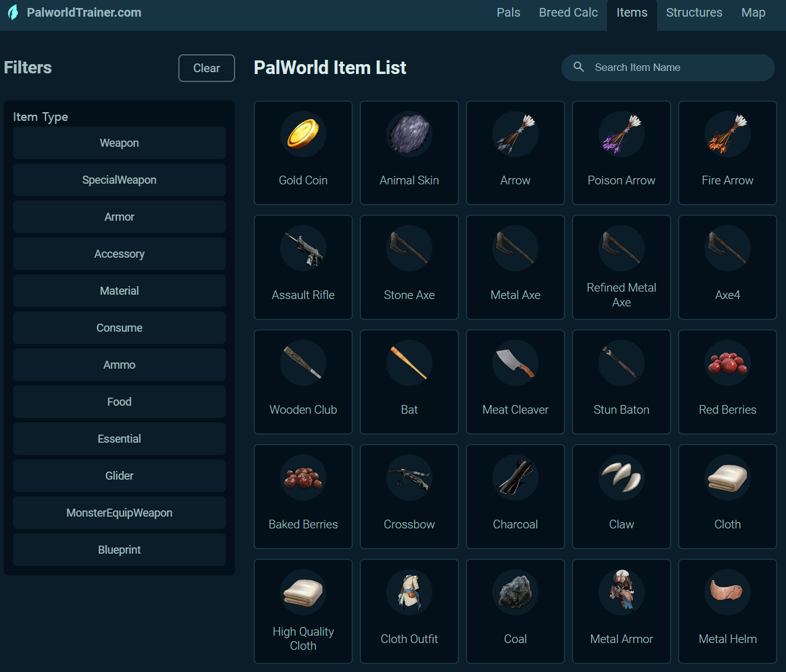Click the PalworldTrainer.com home link

[84, 12]
